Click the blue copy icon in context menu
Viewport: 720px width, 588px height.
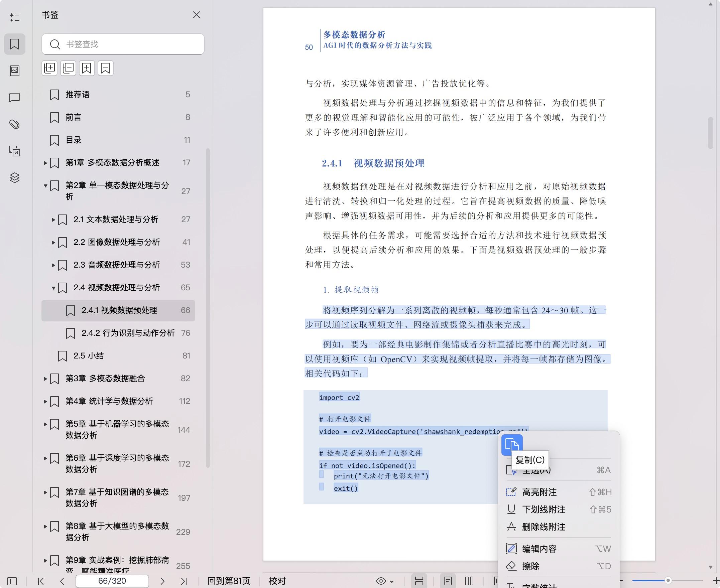pos(512,445)
